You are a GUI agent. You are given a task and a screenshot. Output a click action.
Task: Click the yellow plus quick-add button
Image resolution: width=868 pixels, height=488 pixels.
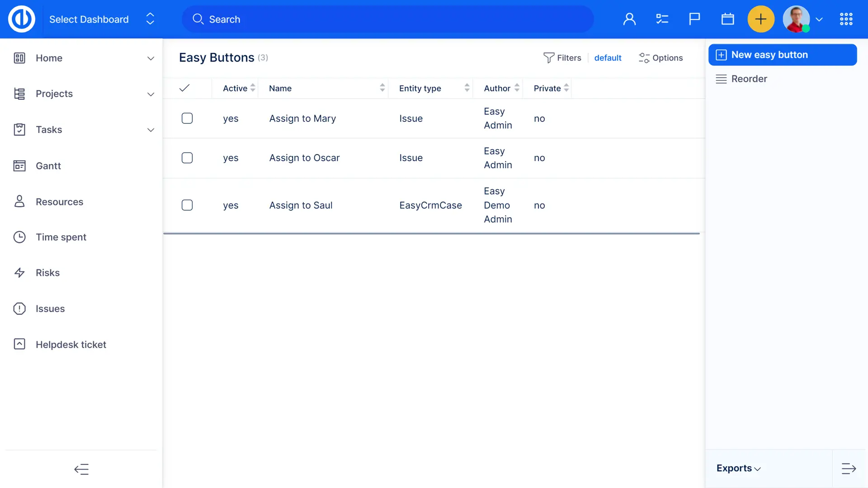(761, 19)
